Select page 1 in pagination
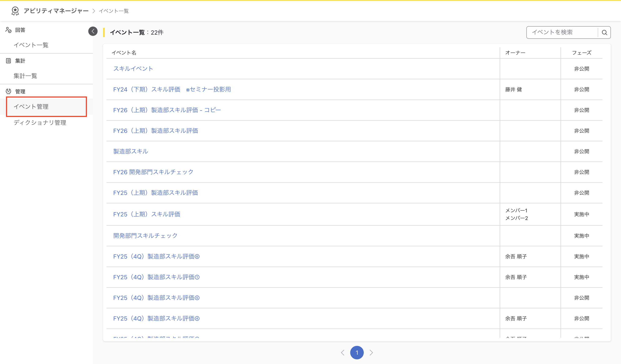The height and width of the screenshot is (364, 621). point(357,352)
